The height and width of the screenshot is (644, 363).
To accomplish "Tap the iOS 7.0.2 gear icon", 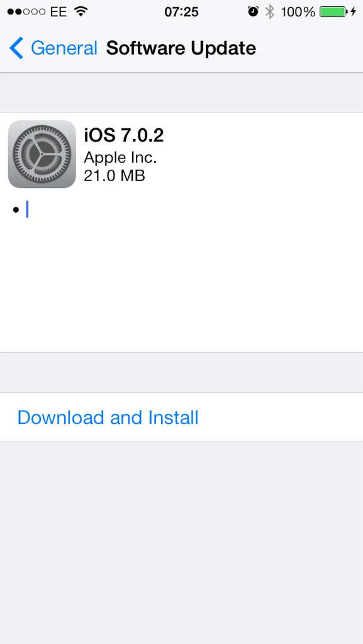I will click(42, 154).
